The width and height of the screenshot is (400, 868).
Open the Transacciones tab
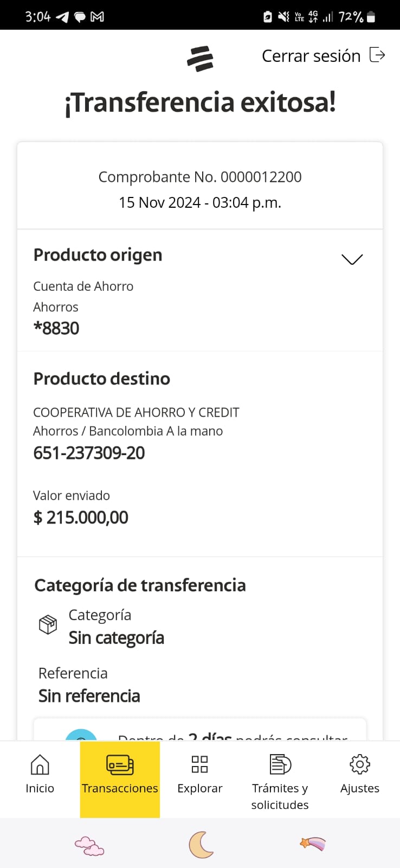120,774
